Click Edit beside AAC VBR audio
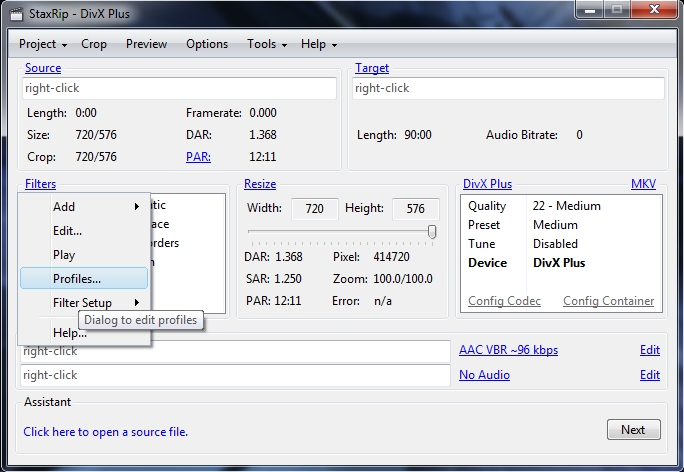The height and width of the screenshot is (472, 684). (650, 350)
